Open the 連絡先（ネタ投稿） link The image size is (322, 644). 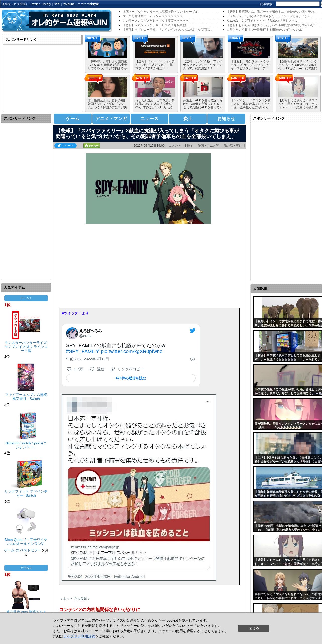pos(15,4)
